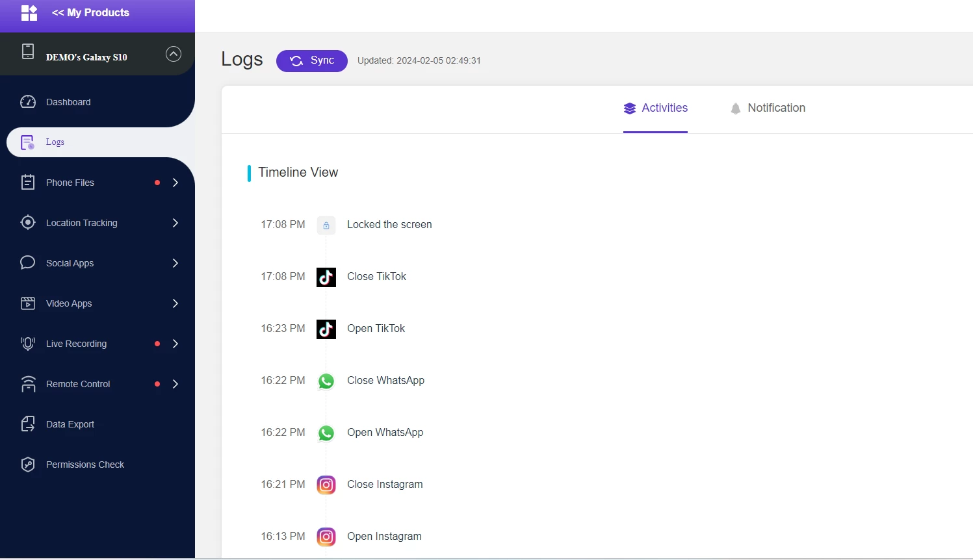Click the Data Export icon
Screen dimensions: 973x560
pyautogui.click(x=28, y=424)
